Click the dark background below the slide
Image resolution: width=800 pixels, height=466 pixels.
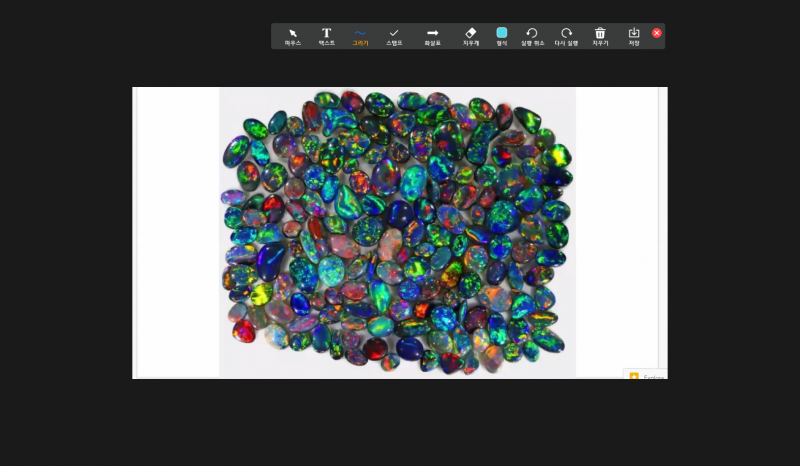click(400, 422)
